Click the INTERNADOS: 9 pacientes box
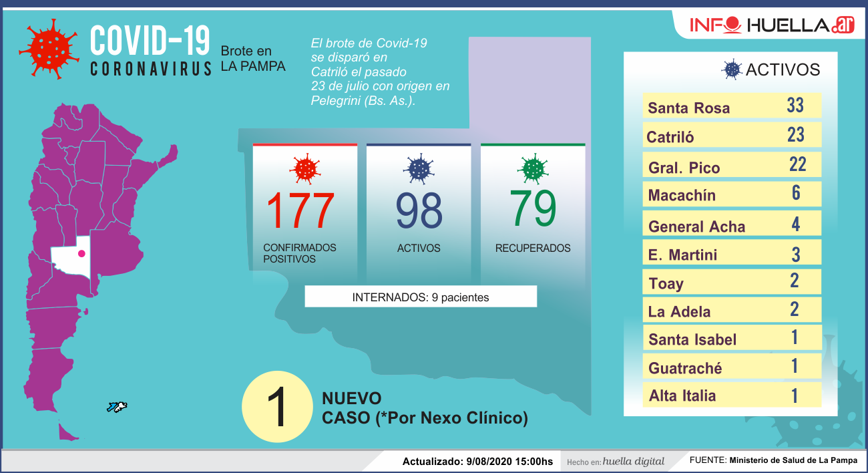 click(x=421, y=297)
